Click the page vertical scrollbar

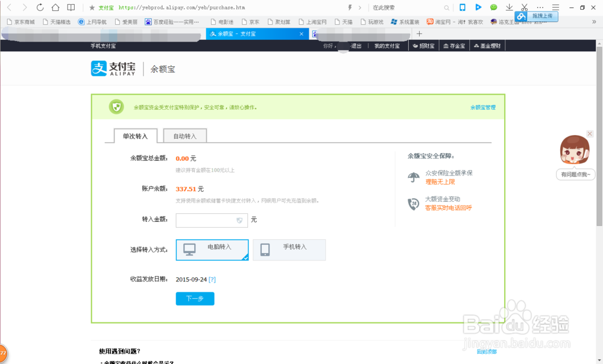[x=599, y=137]
